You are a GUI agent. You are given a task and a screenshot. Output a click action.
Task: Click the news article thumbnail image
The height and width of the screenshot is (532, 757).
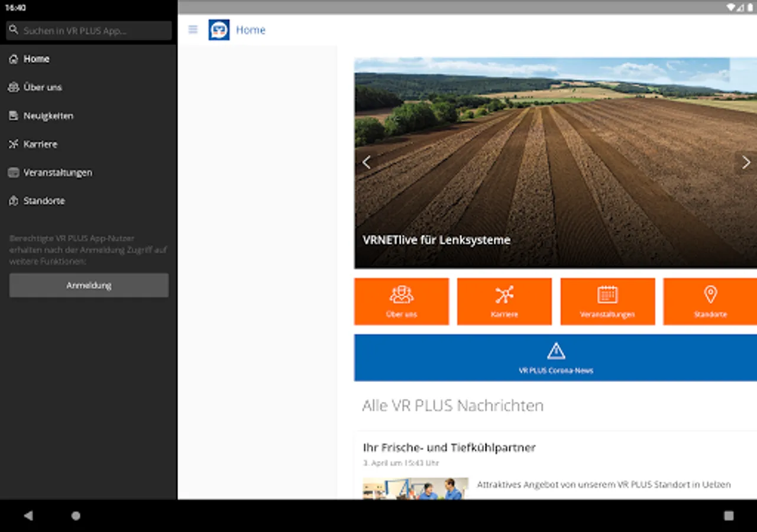pos(416,488)
